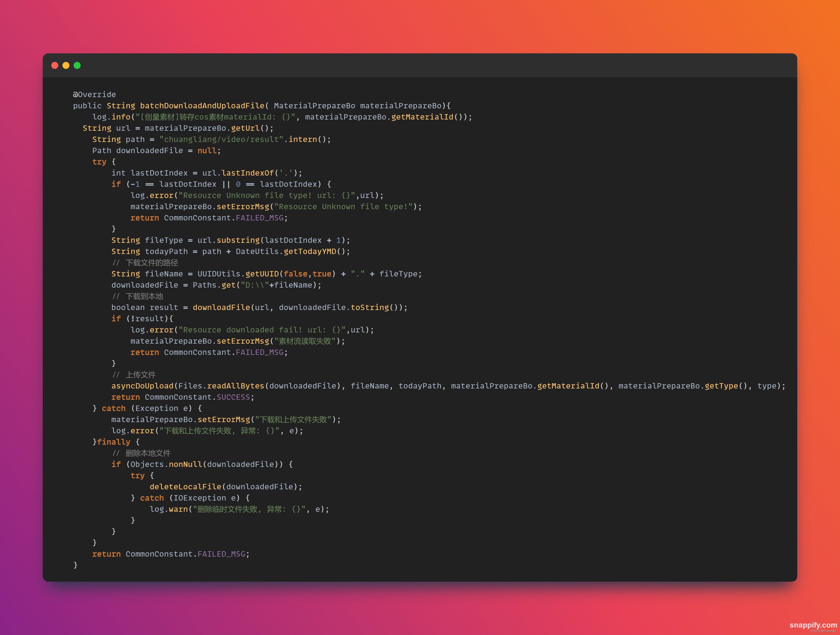840x635 pixels.
Task: Click the red close dot
Action: point(55,65)
